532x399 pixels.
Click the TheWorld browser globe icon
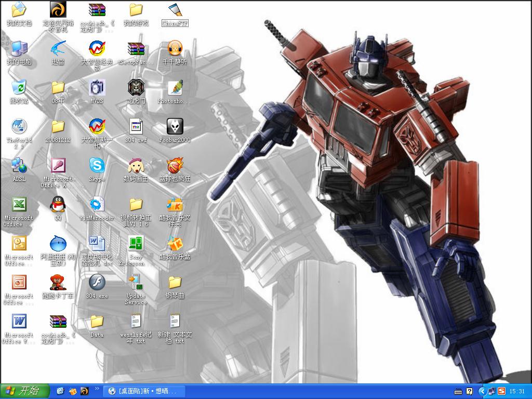[x=19, y=127]
